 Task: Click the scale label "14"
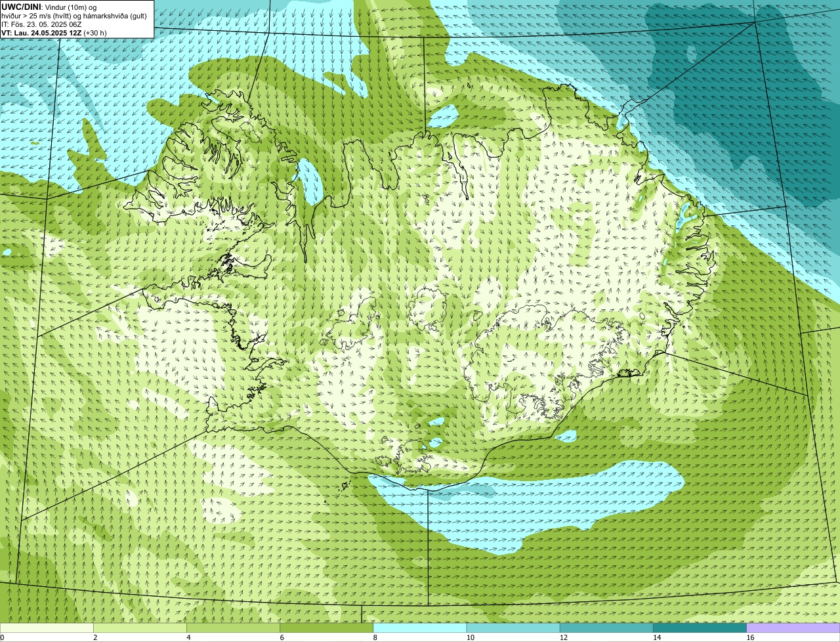[x=657, y=637]
